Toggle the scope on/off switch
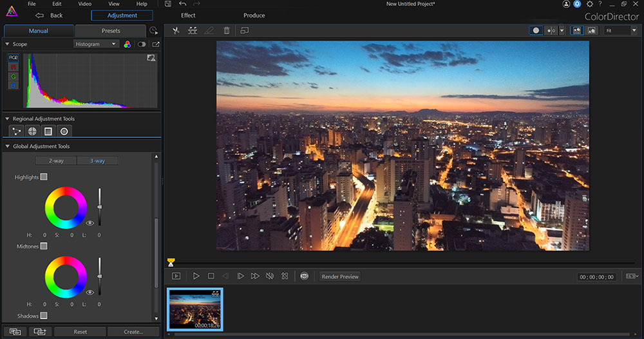Screen dimensions: 644x339 coord(142,44)
